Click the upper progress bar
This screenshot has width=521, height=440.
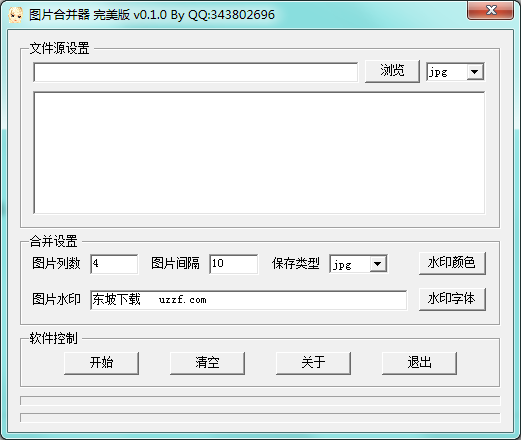[x=260, y=401]
